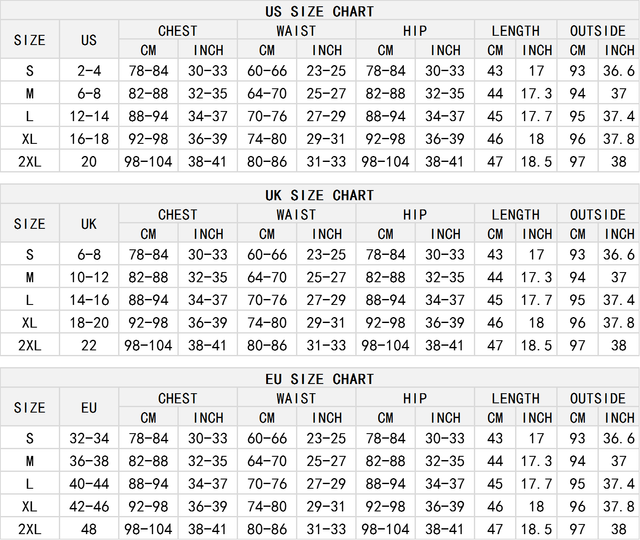
Task: Select the 16-18 US size cell
Action: (x=89, y=139)
